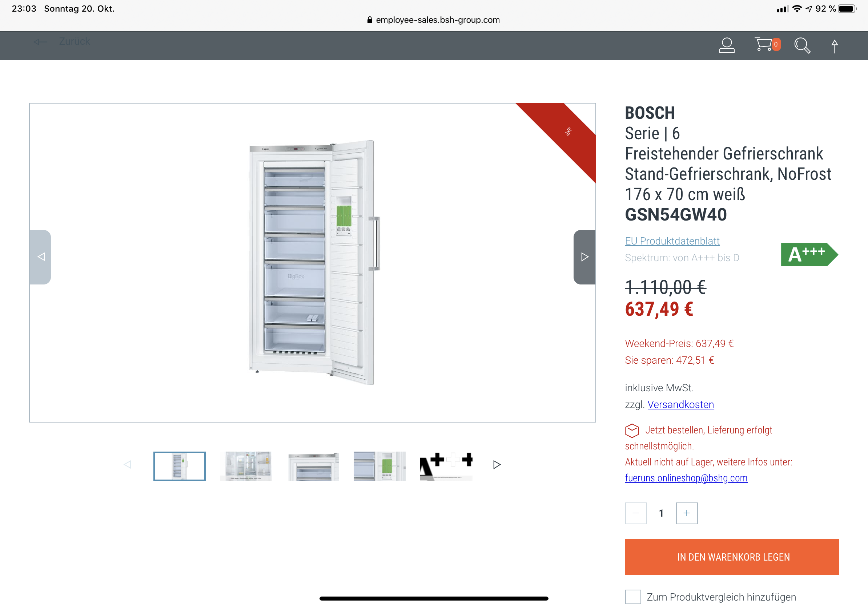
Task: Show previous product image with left arrow
Action: click(x=40, y=257)
